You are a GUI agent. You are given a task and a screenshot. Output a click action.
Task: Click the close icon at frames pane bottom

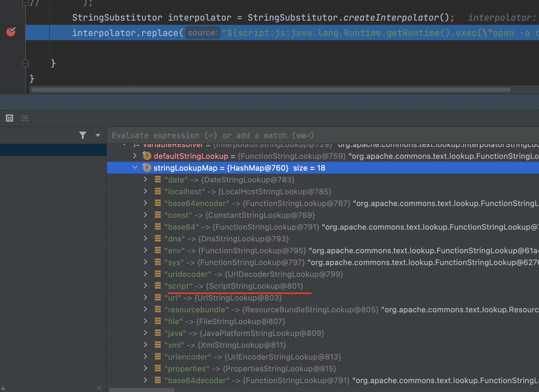99,388
